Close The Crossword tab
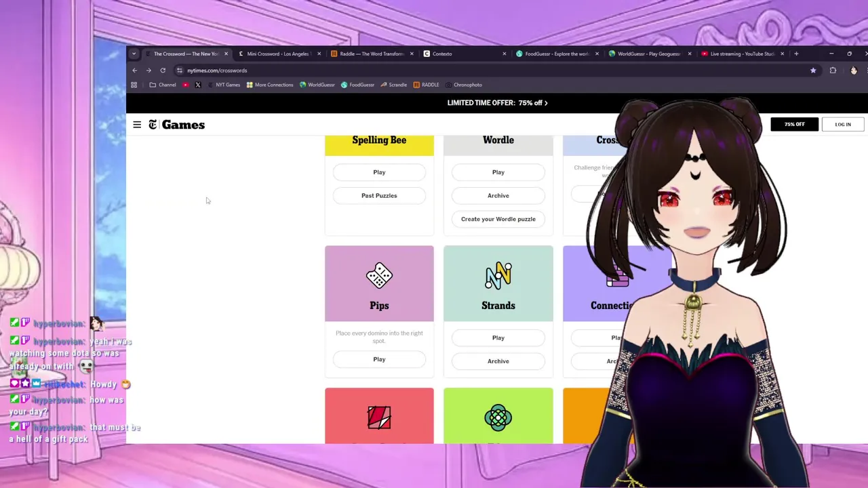This screenshot has width=868, height=488. tap(226, 54)
